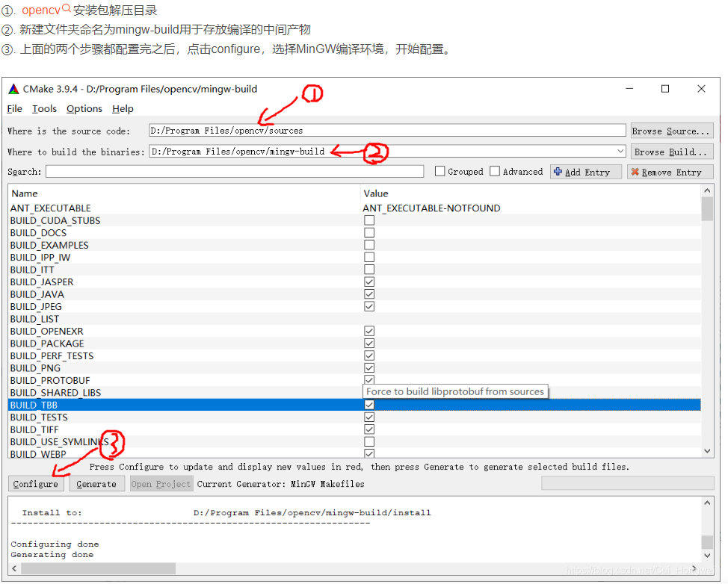Click output log scroll-up arrow
Image resolution: width=728 pixels, height=584 pixels.
click(707, 503)
